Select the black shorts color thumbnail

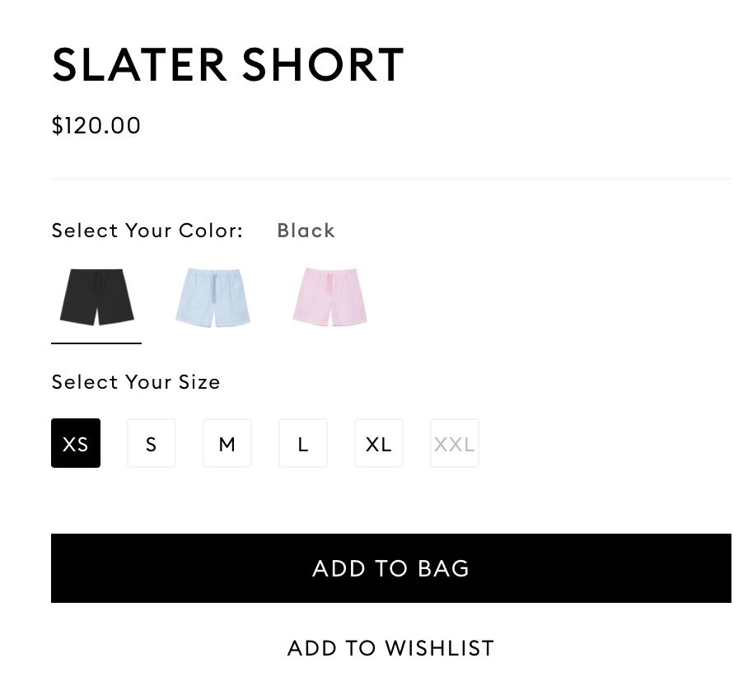click(96, 296)
